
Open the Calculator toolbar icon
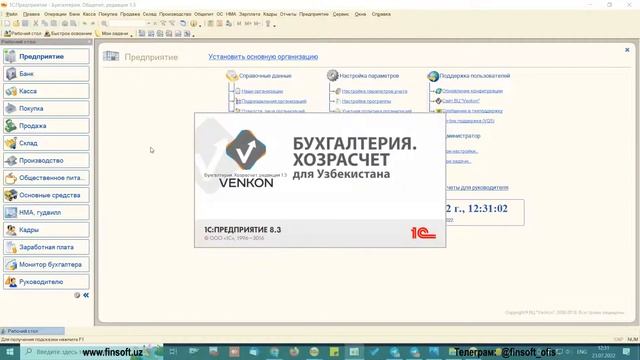pos(211,24)
